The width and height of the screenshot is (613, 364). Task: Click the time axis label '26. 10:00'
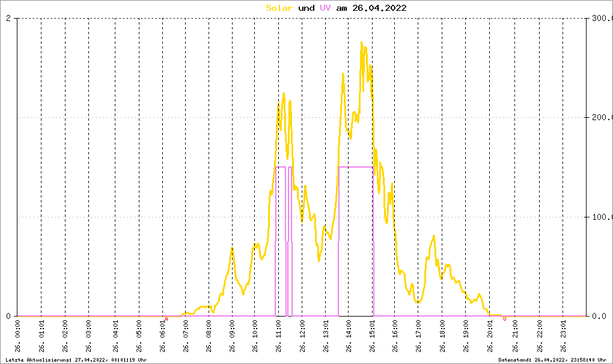click(255, 336)
